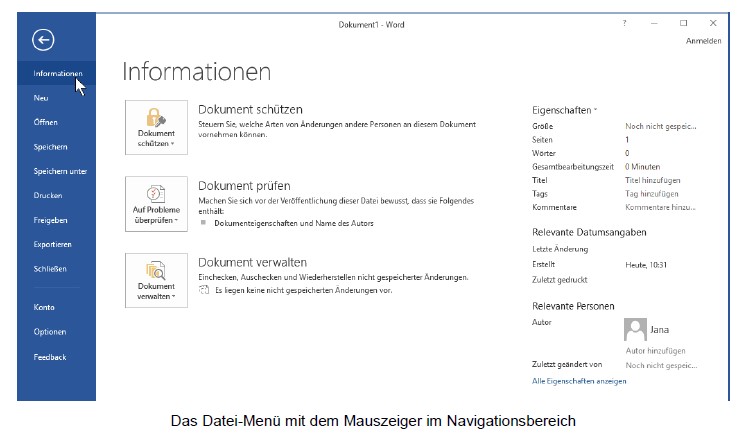Click the Kommentare hinzufügen field
Image resolution: width=751 pixels, height=438 pixels.
pos(660,207)
